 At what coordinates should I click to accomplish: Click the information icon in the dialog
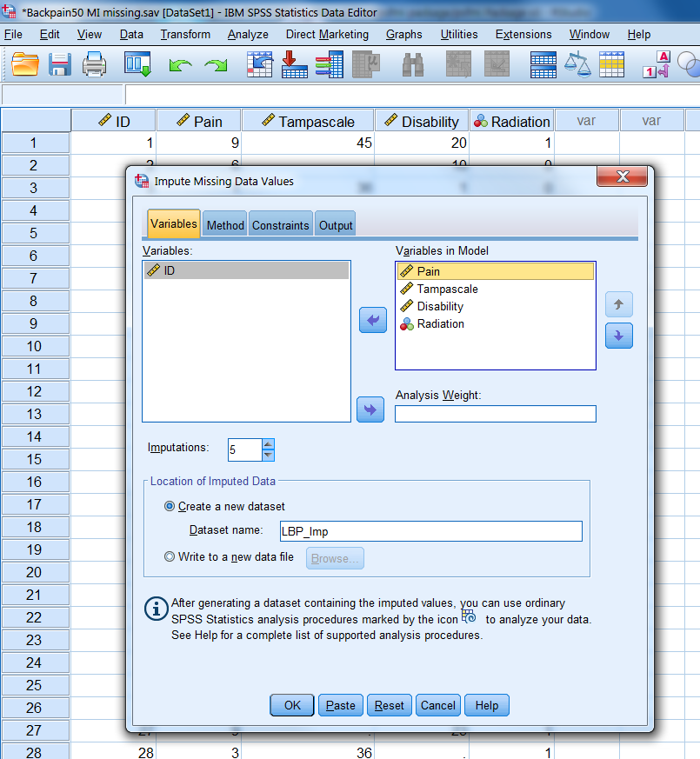coord(156,609)
